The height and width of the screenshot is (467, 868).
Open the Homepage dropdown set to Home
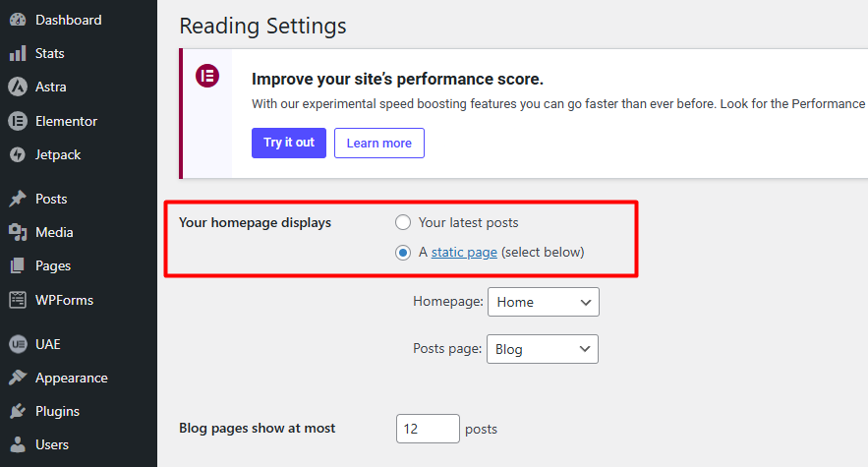click(x=543, y=302)
